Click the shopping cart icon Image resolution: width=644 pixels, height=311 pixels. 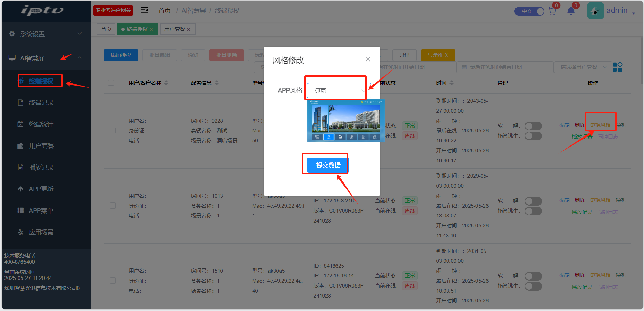point(552,11)
